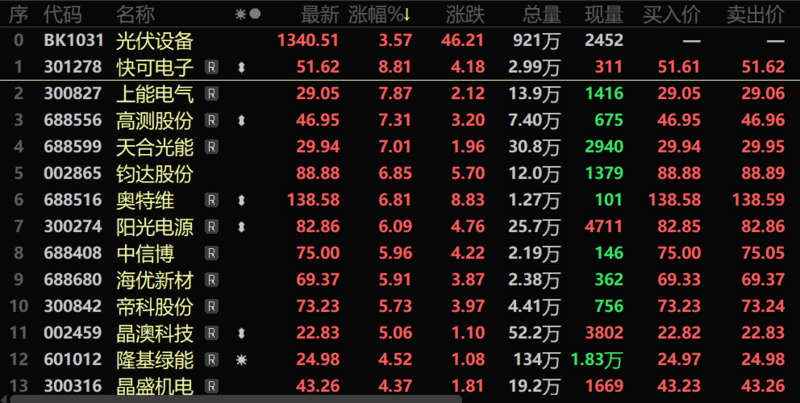
Task: Click stock code 300827
Action: coord(73,93)
